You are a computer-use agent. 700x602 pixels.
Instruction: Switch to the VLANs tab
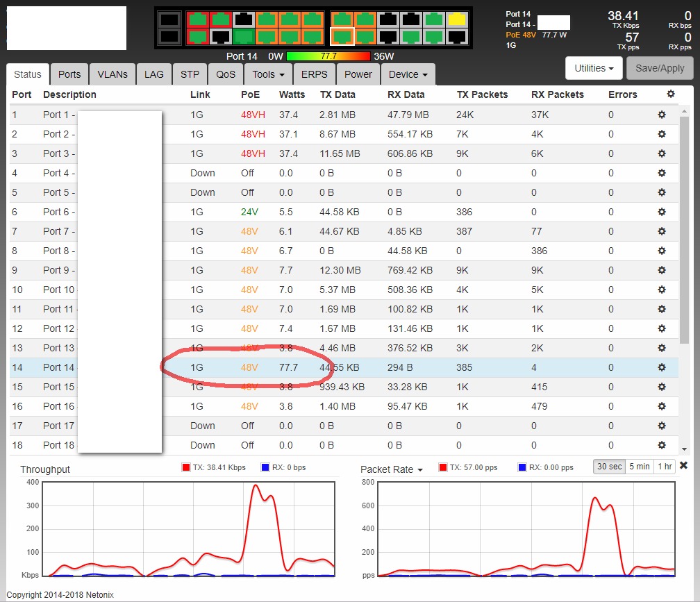tap(112, 74)
